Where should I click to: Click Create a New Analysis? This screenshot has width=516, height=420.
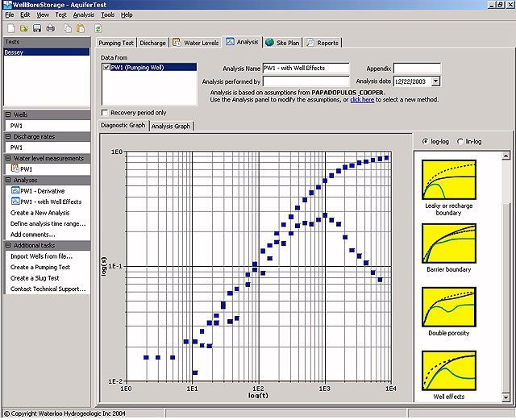click(x=40, y=213)
